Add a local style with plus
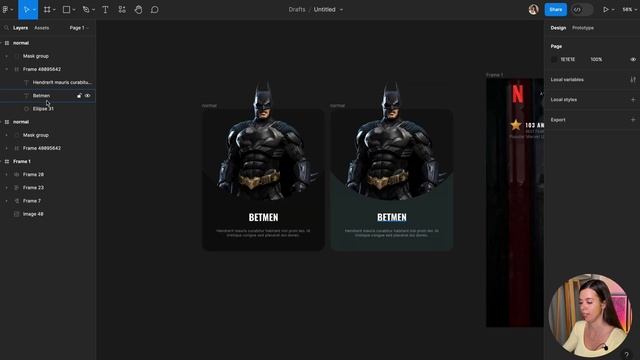This screenshot has width=640, height=360. pyautogui.click(x=633, y=100)
